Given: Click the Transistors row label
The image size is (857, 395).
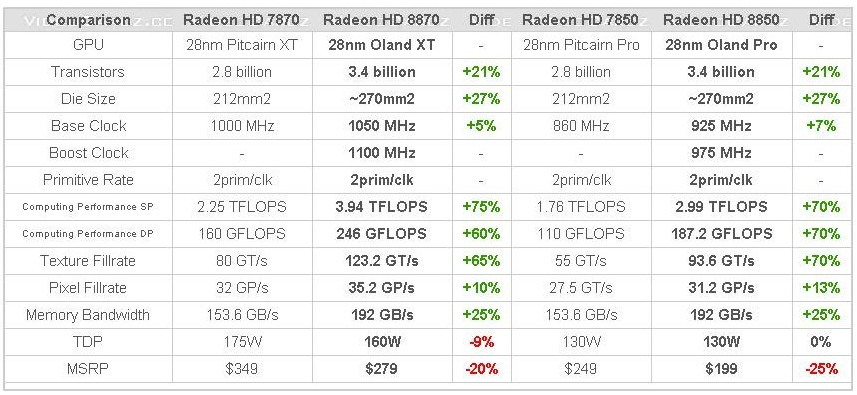Looking at the screenshot, I should pos(88,72).
